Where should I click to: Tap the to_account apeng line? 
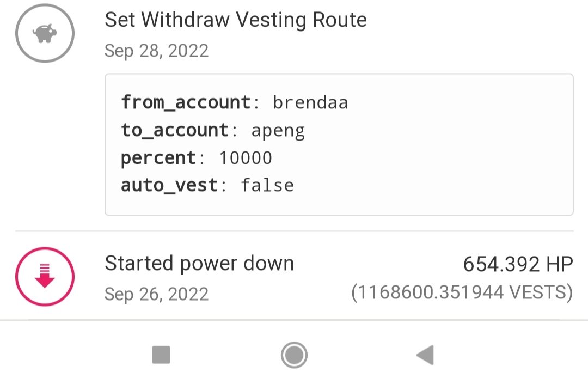coord(213,131)
